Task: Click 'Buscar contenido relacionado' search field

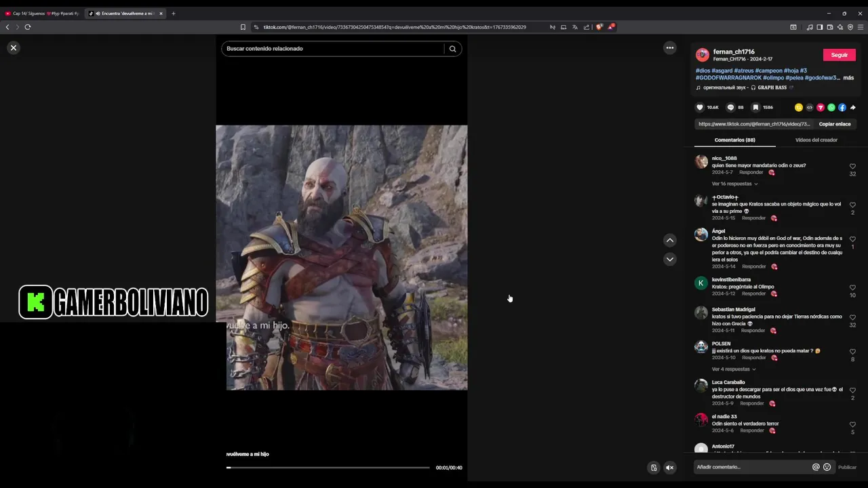Action: coord(332,49)
